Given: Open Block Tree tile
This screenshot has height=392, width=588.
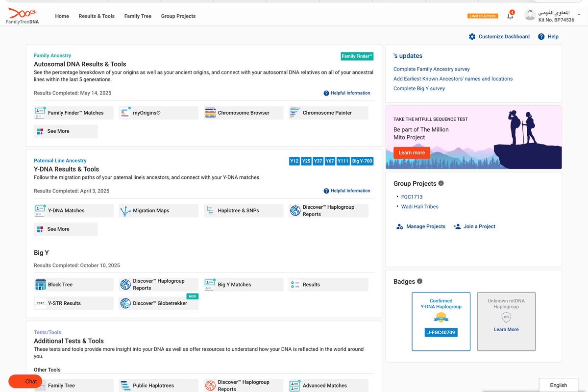Looking at the screenshot, I should tap(73, 285).
